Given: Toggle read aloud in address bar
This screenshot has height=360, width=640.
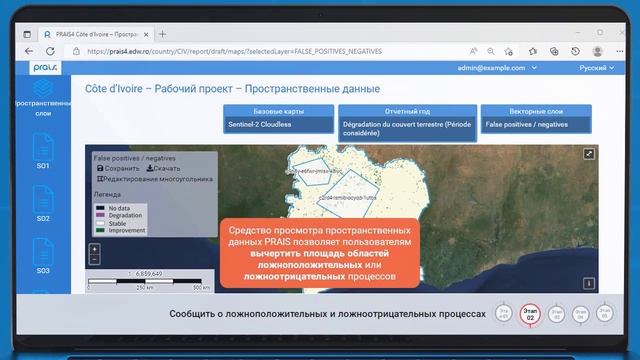Looking at the screenshot, I should pos(473,51).
